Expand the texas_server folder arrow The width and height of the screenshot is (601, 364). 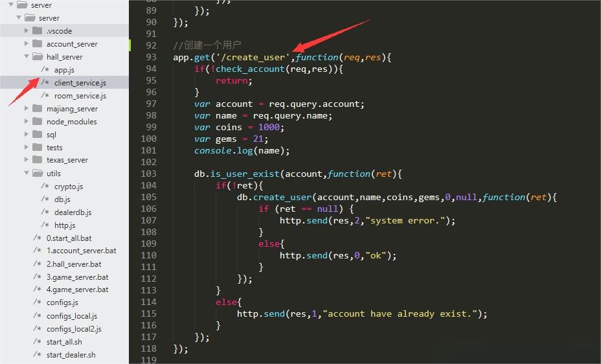pos(26,159)
